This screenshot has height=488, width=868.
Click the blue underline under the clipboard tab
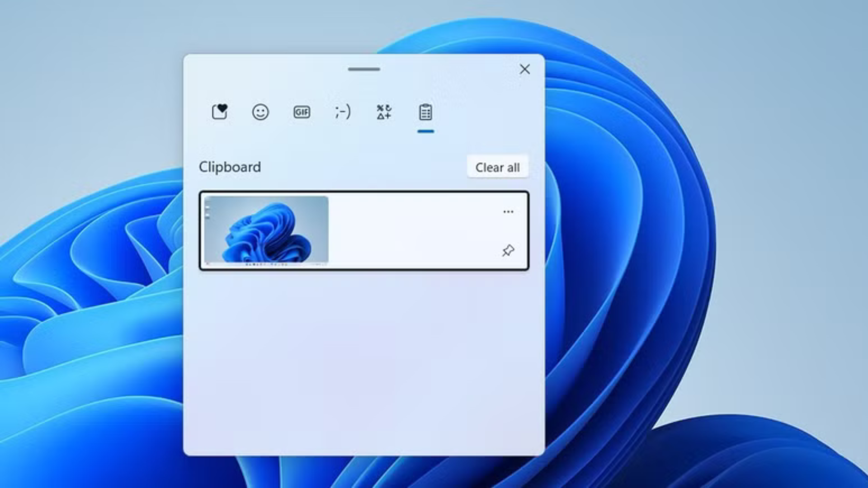(425, 131)
